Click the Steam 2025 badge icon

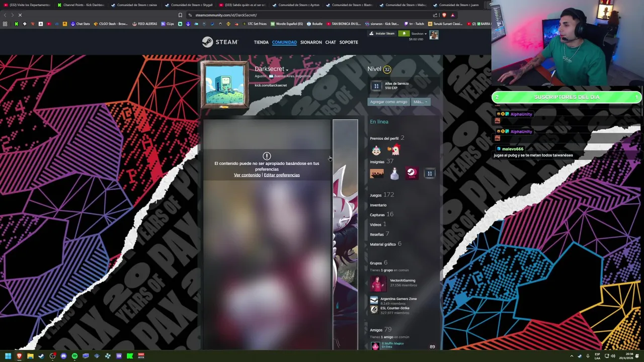pyautogui.click(x=412, y=173)
